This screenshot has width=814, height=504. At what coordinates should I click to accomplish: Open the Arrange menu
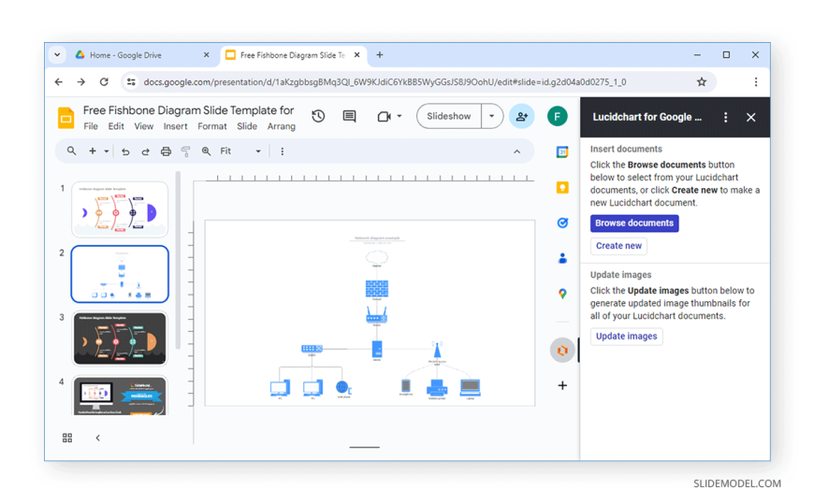[282, 126]
